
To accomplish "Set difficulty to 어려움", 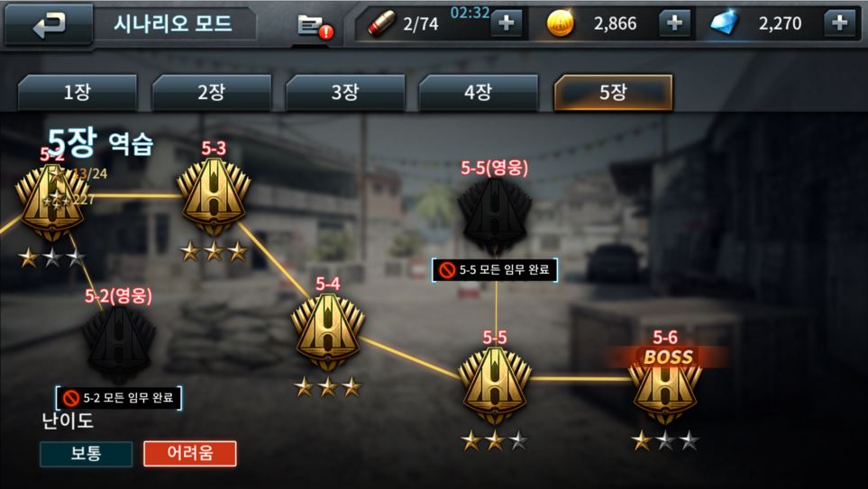I will pos(190,454).
